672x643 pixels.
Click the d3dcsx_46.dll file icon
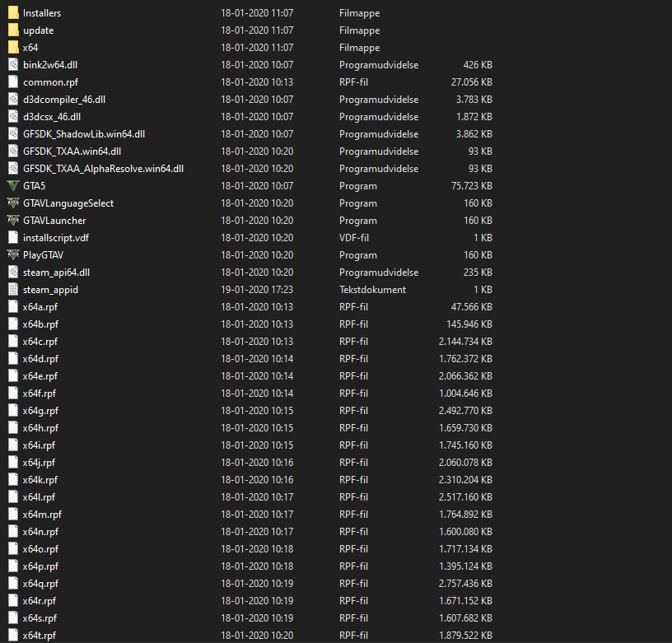(13, 117)
